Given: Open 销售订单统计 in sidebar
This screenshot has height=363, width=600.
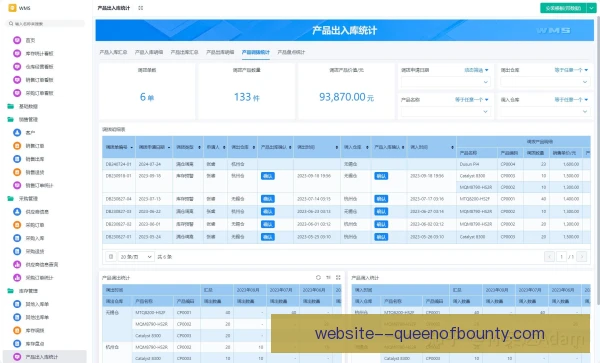Looking at the screenshot, I should 39,185.
